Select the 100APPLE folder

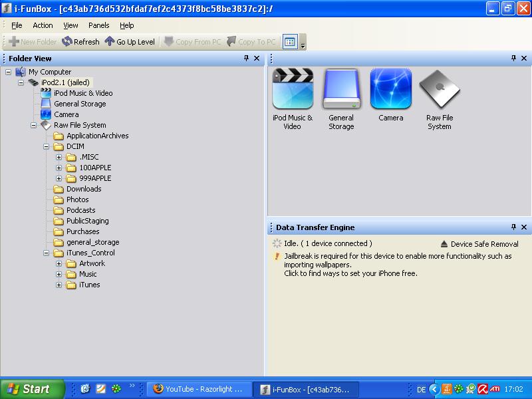coord(95,168)
